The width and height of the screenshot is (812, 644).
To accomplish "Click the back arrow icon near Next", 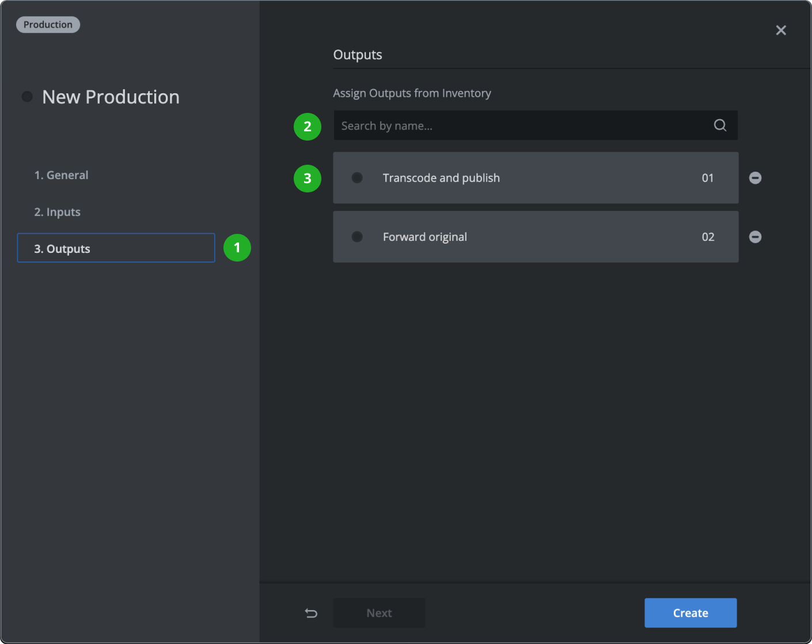I will pyautogui.click(x=311, y=613).
